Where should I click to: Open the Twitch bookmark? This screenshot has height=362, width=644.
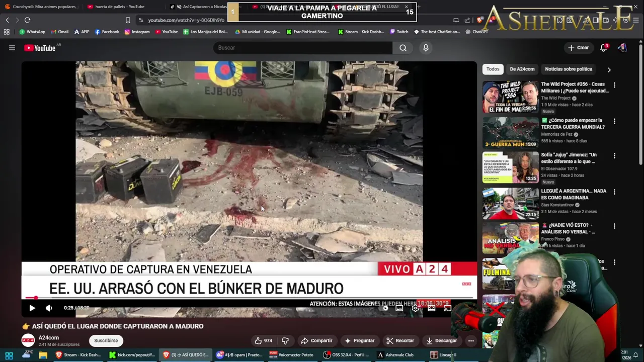coord(399,32)
